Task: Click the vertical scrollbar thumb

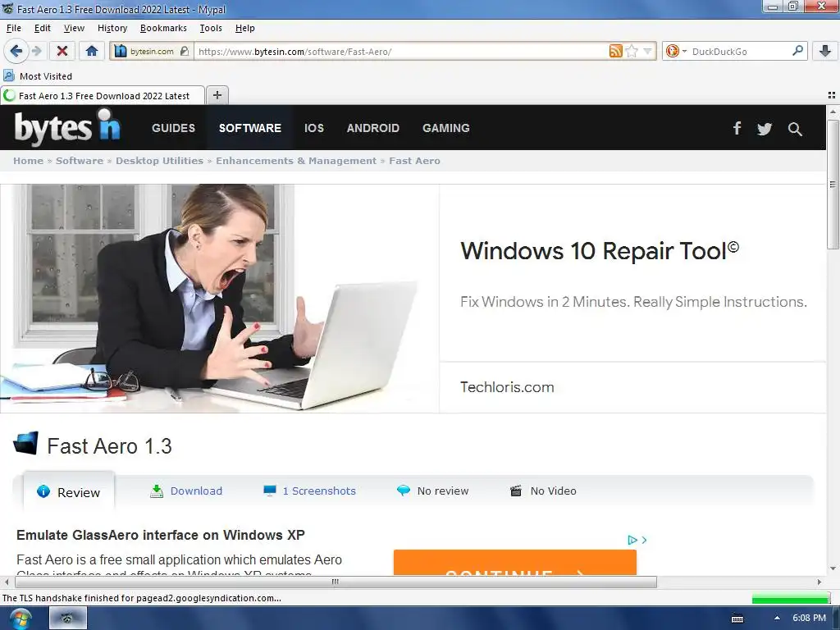Action: (833, 185)
